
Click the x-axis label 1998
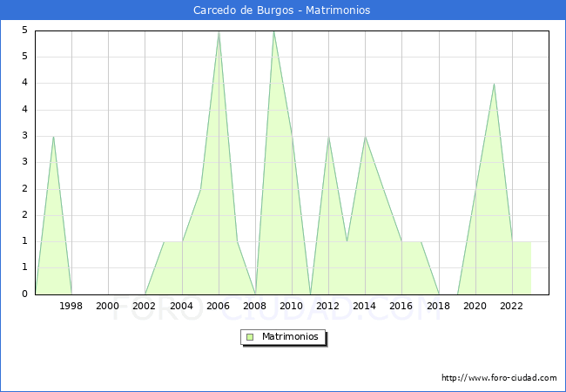click(71, 306)
